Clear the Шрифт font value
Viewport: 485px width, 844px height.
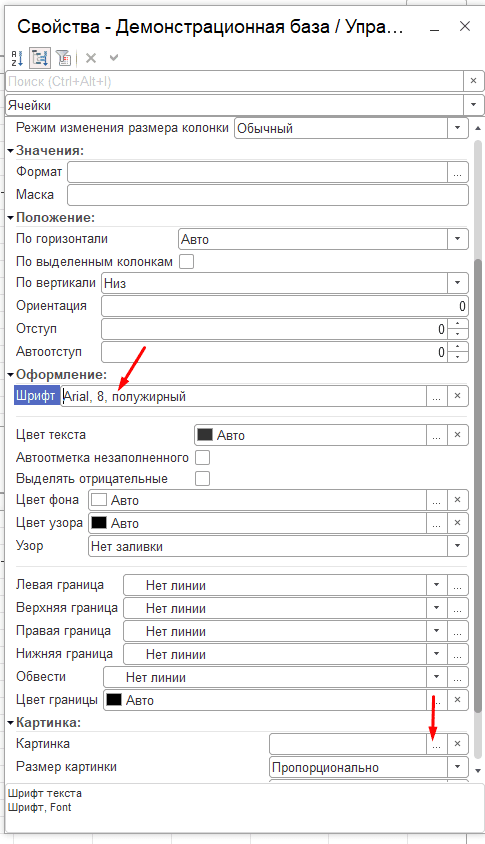pyautogui.click(x=458, y=396)
